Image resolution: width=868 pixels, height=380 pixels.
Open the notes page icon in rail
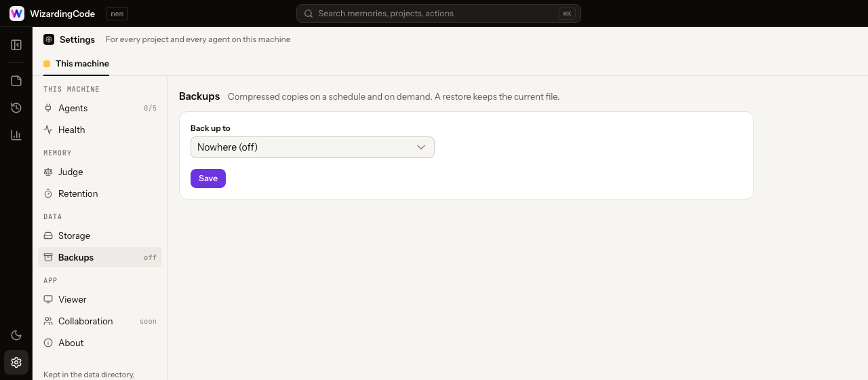pos(16,81)
